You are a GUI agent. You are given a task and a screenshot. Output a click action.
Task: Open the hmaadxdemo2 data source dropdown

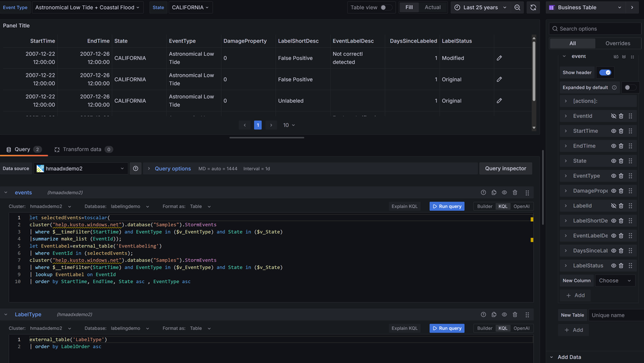(80, 168)
